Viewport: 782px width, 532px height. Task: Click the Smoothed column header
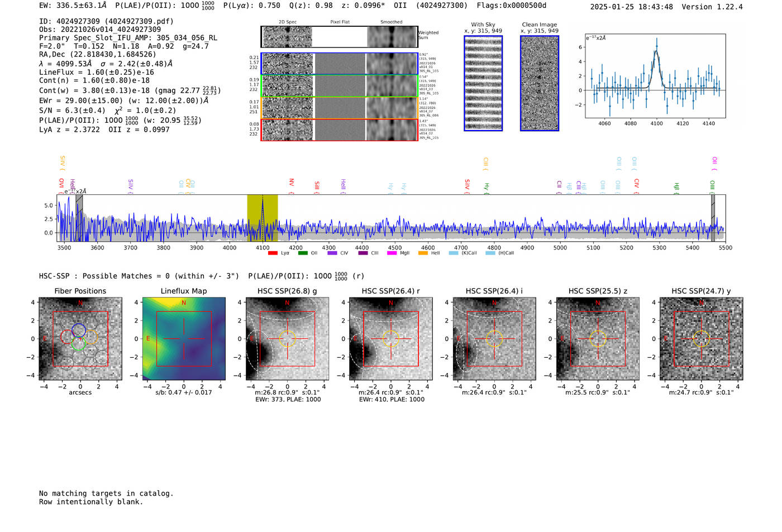[x=392, y=22]
